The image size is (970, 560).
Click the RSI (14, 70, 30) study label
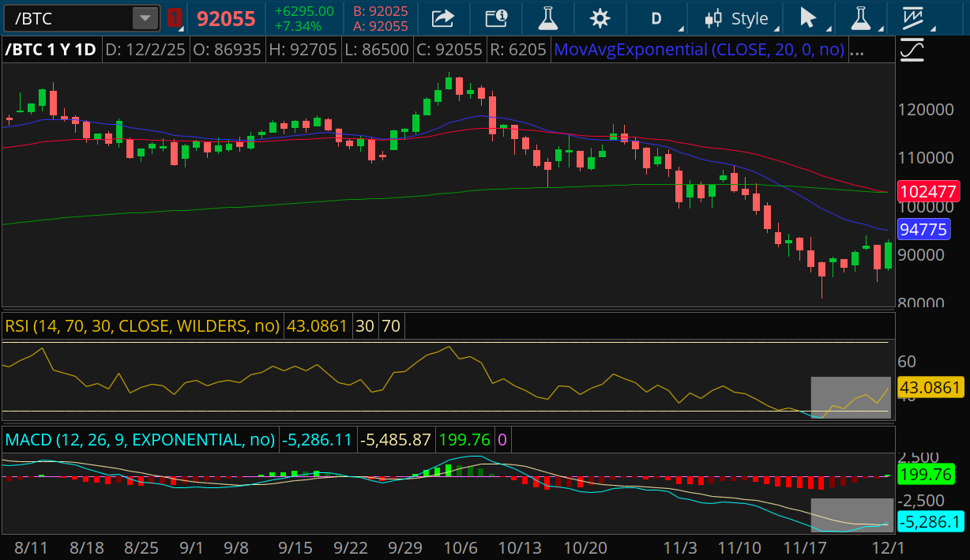click(140, 325)
